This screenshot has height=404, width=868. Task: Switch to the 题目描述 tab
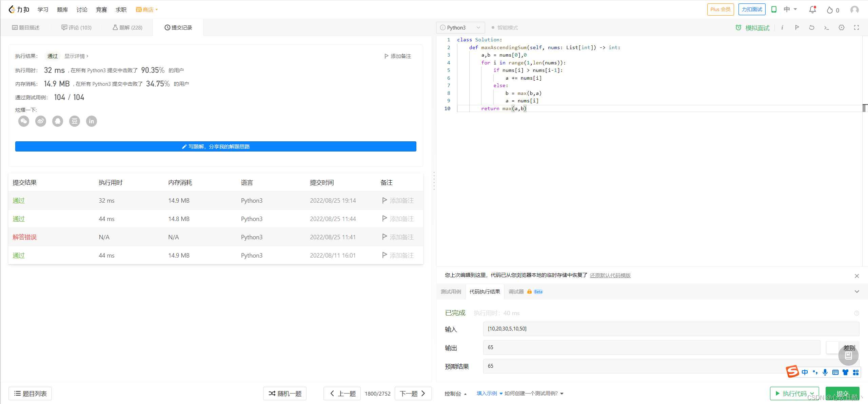[x=26, y=27]
